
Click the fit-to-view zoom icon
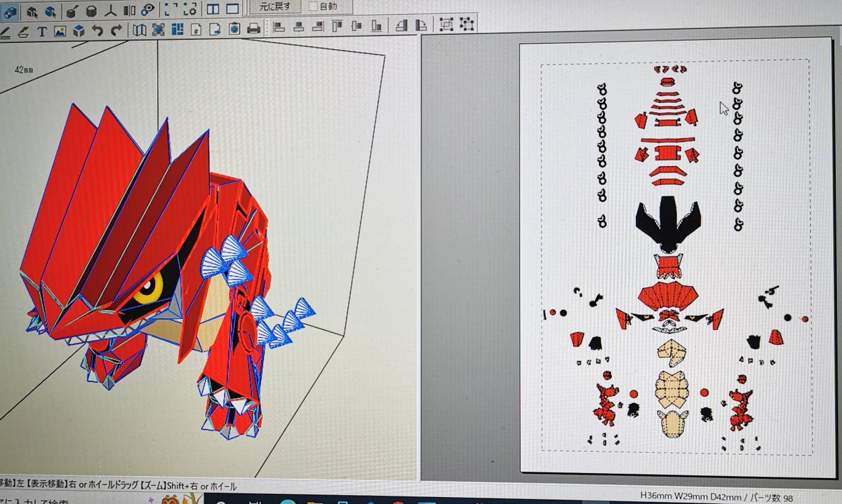(x=159, y=29)
